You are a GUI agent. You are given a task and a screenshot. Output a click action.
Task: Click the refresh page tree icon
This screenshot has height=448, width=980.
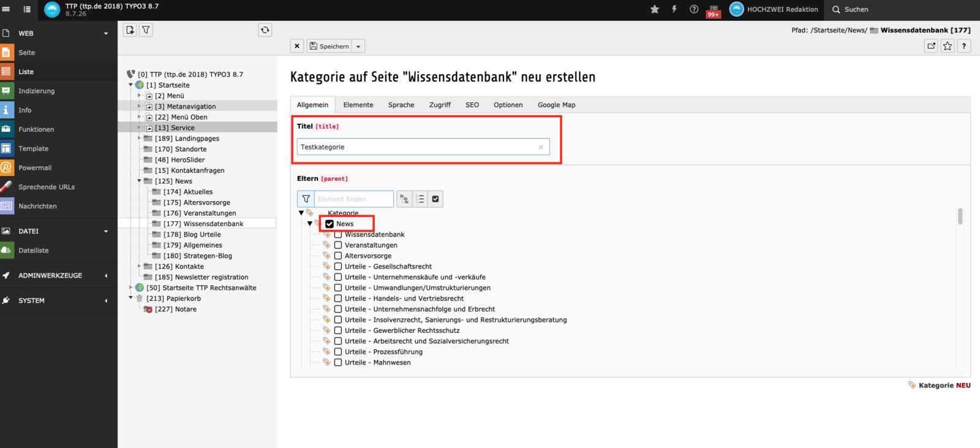[265, 30]
